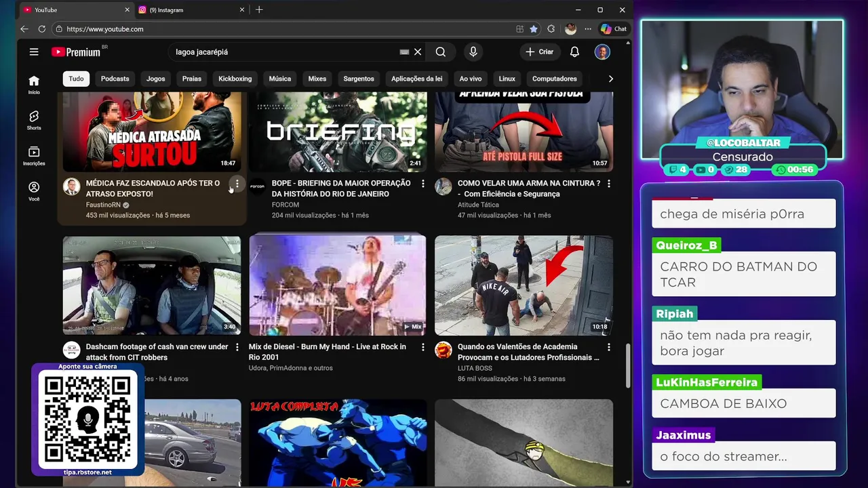Open the split screen icon in the address bar
The image size is (868, 488).
click(x=519, y=29)
